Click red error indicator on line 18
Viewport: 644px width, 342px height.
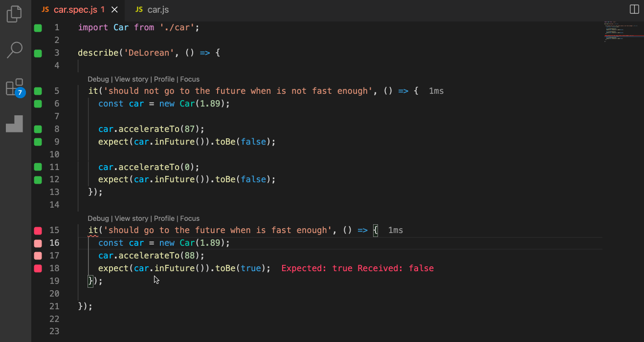[x=38, y=268]
